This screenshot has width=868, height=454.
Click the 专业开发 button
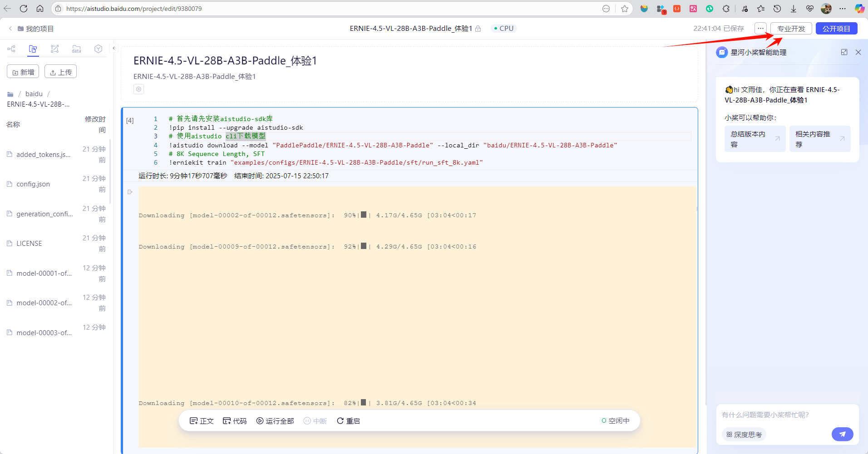(x=791, y=28)
